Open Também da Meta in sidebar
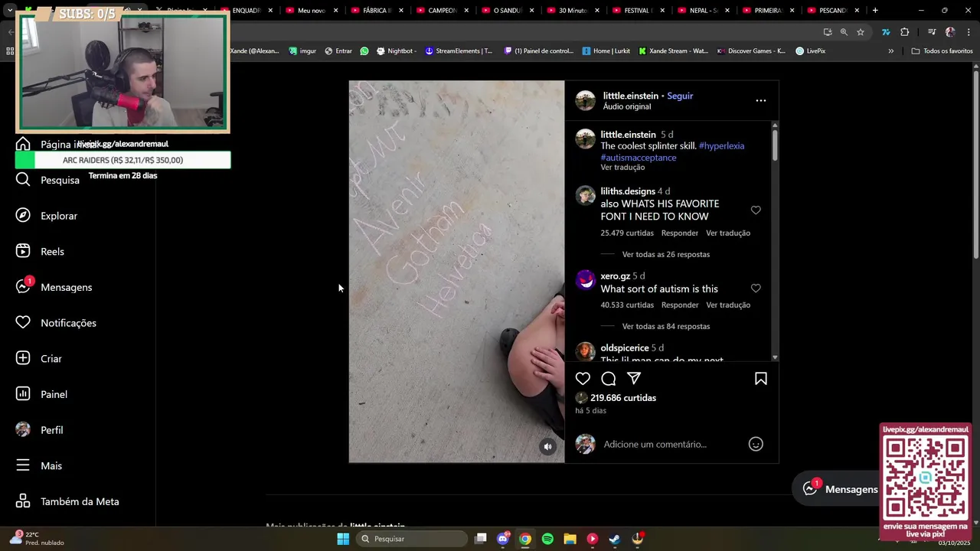The image size is (980, 551). 67,501
